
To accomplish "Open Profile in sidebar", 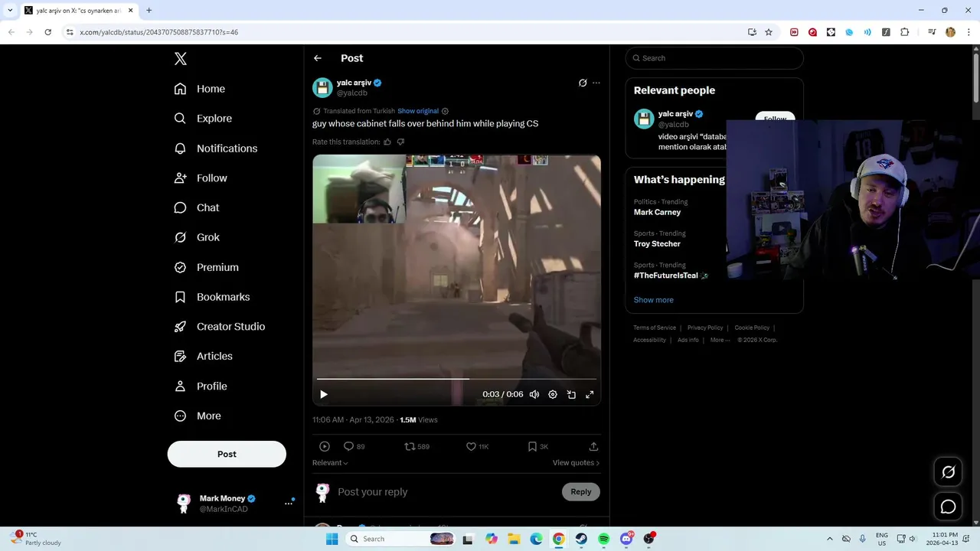I will tap(201, 386).
